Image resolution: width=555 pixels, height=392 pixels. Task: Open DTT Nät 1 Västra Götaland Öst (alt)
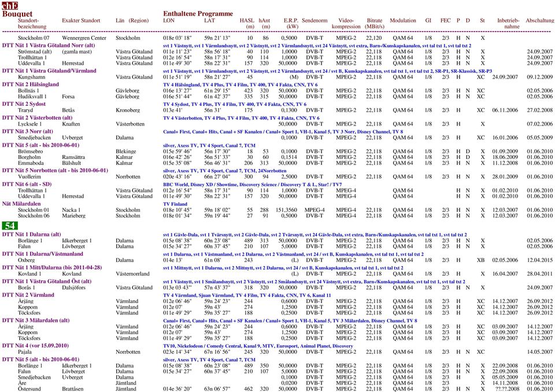pos(47,282)
